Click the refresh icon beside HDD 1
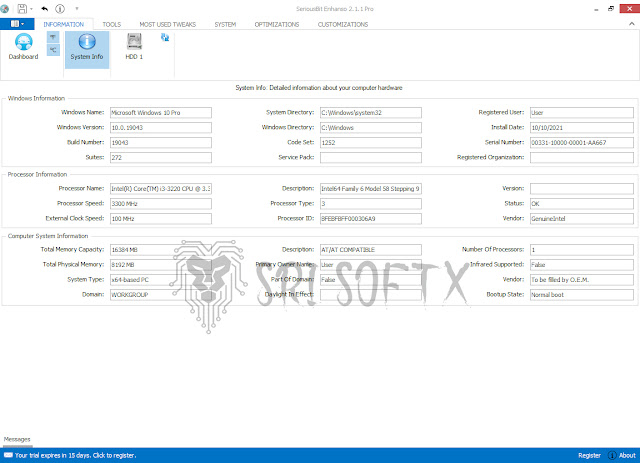The width and height of the screenshot is (640, 463). (165, 38)
